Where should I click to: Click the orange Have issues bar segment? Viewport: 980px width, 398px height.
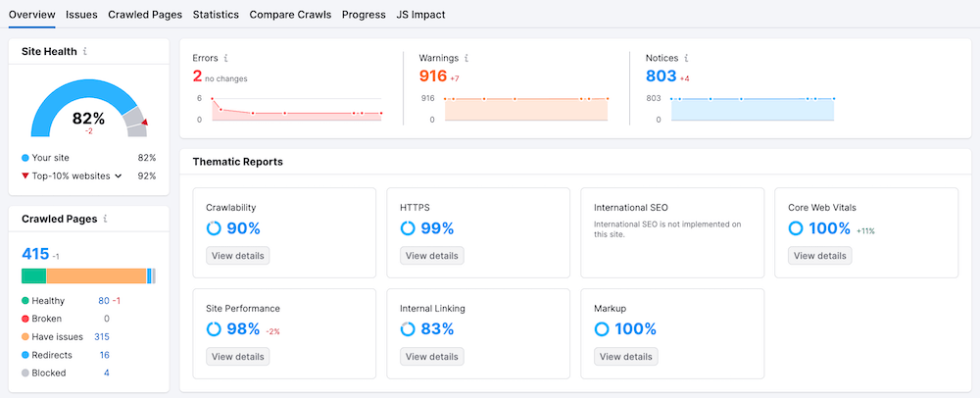coord(96,276)
